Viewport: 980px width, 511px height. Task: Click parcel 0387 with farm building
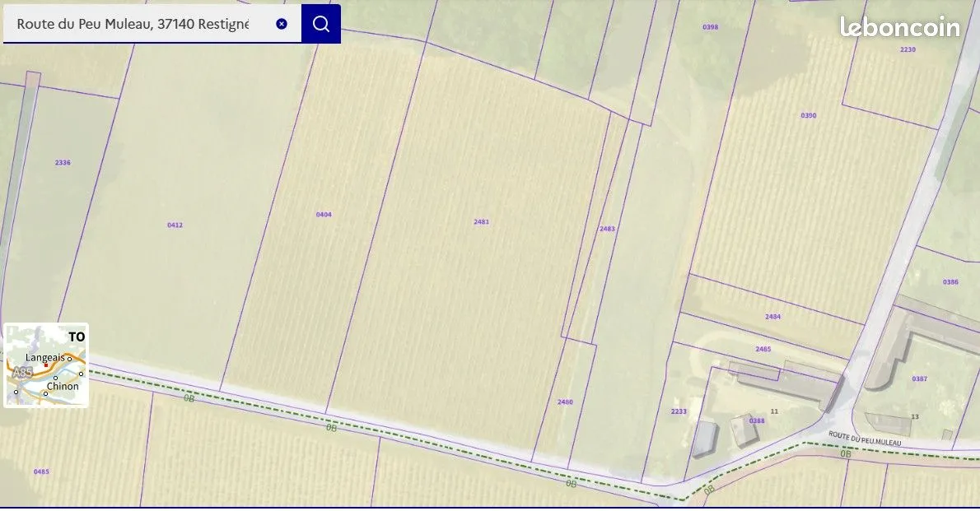[x=919, y=379]
